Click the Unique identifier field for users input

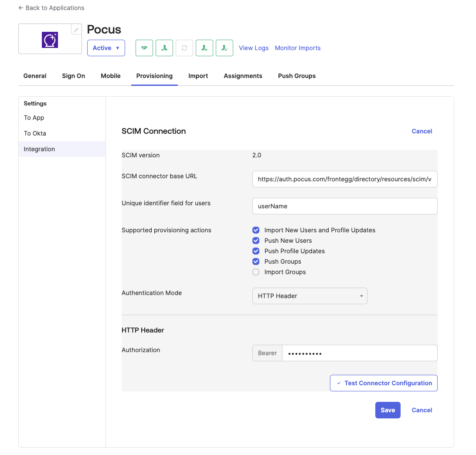pos(344,206)
